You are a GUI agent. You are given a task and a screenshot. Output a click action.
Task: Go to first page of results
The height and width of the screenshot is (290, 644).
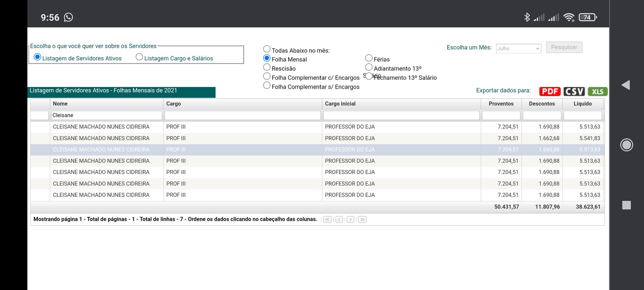[x=327, y=220]
